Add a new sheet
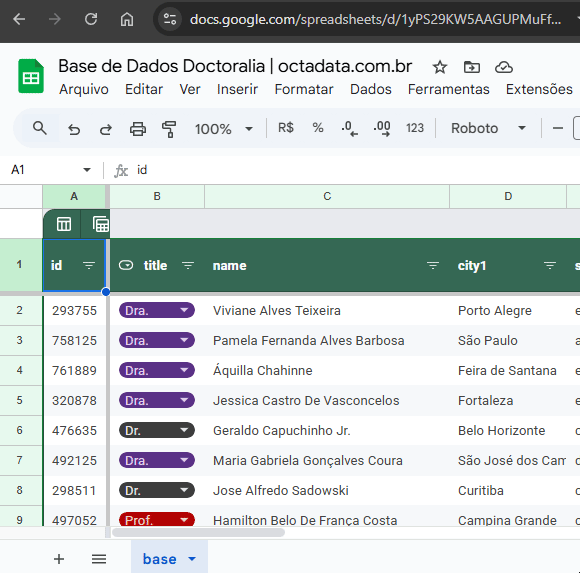This screenshot has height=573, width=580. 59,559
